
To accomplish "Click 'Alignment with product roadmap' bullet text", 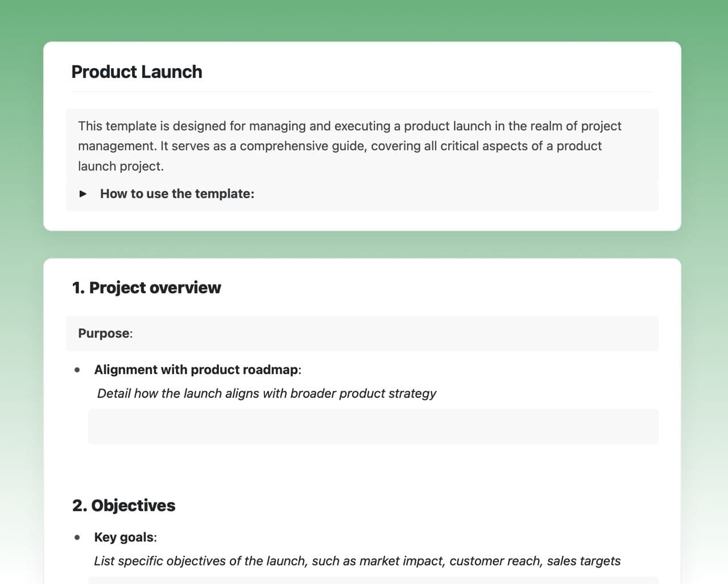I will click(x=196, y=370).
